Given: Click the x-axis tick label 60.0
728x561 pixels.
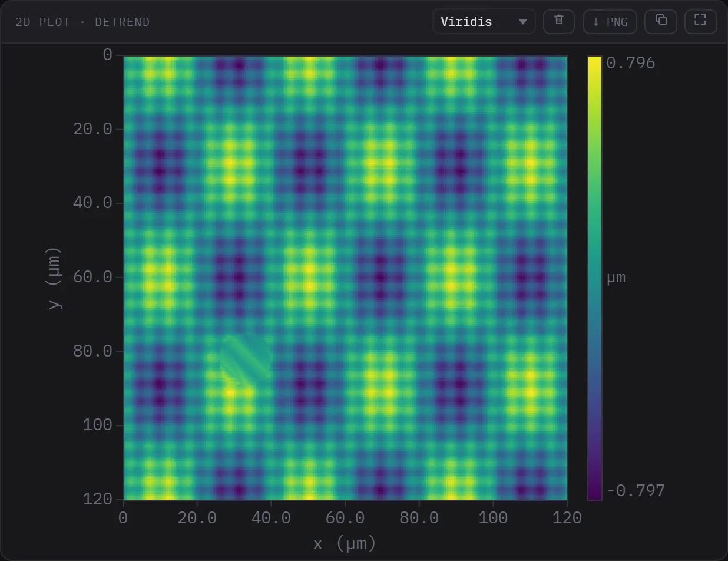Looking at the screenshot, I should click(345, 518).
